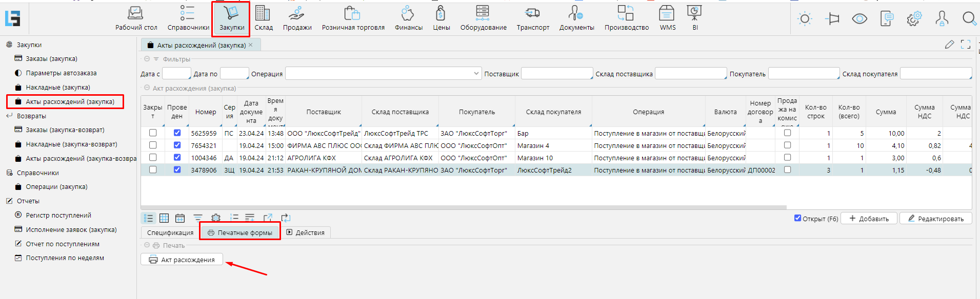The image size is (980, 299).
Task: Collapse the Фильтры section
Action: click(x=147, y=59)
